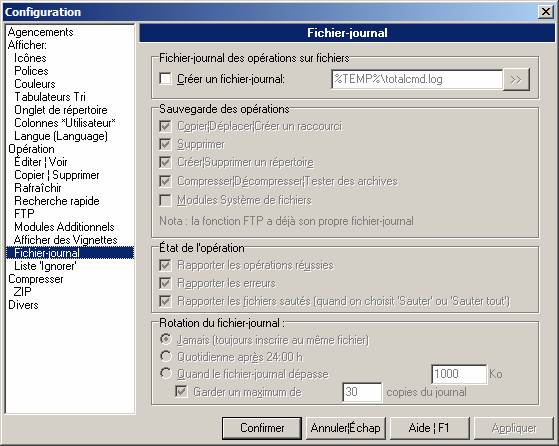The width and height of the screenshot is (559, 446).
Task: Open Modules Additionnels page
Action: pos(64,227)
